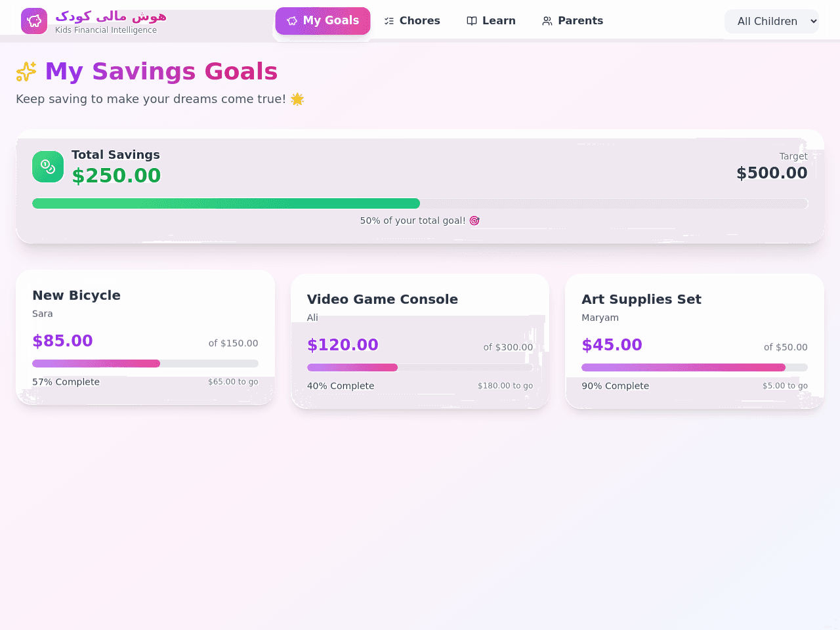This screenshot has width=840, height=630.
Task: Go to the Parents tab
Action: coord(572,21)
